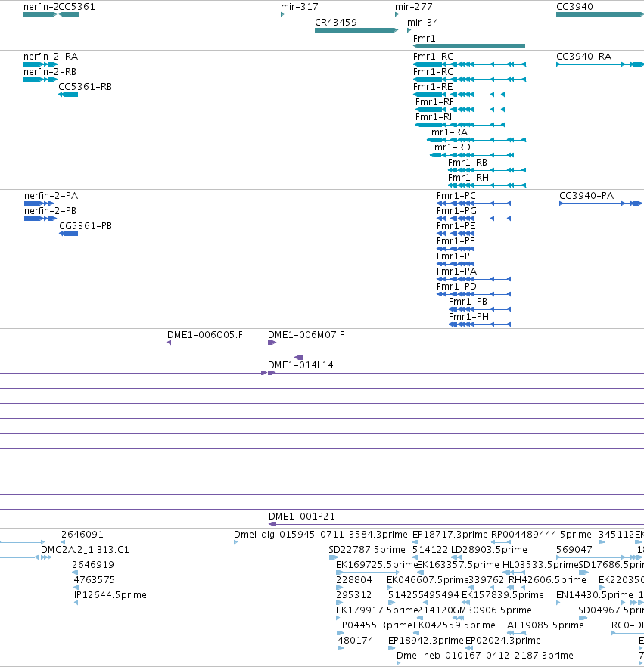The image size is (644, 667).
Task: Select EST 4763575
Action: pyautogui.click(x=76, y=588)
